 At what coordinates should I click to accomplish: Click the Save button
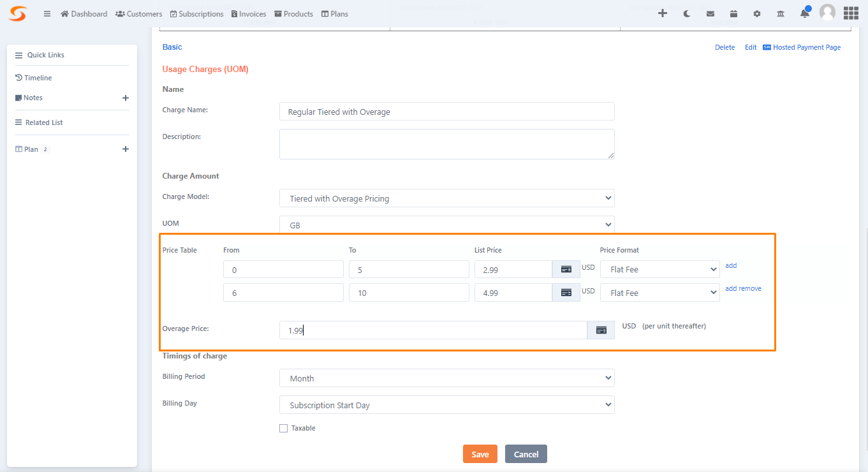click(x=480, y=454)
